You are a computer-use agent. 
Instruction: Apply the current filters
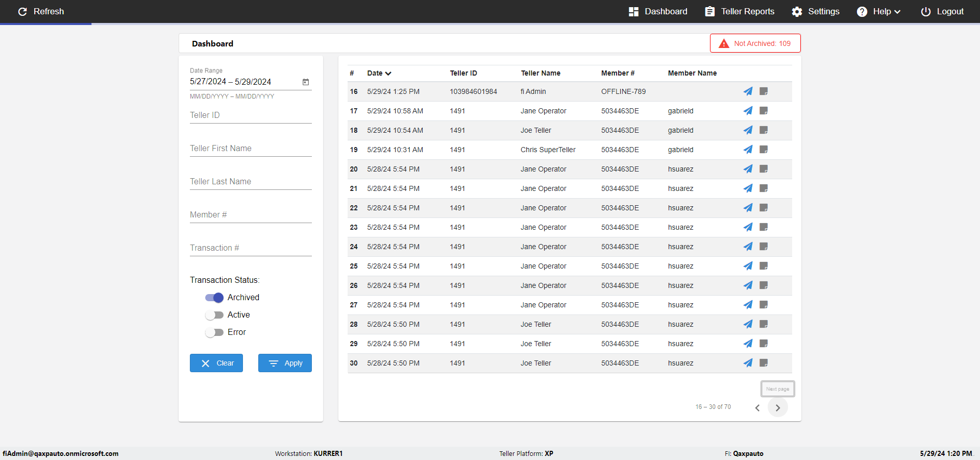click(x=285, y=363)
